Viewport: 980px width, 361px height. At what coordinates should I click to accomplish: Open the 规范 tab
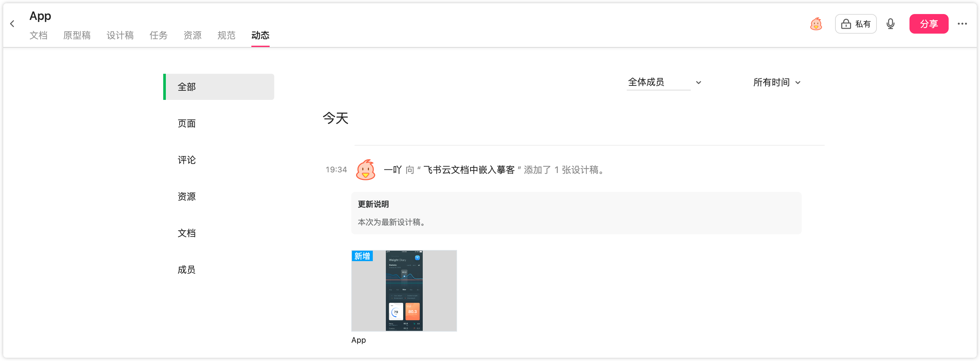226,35
